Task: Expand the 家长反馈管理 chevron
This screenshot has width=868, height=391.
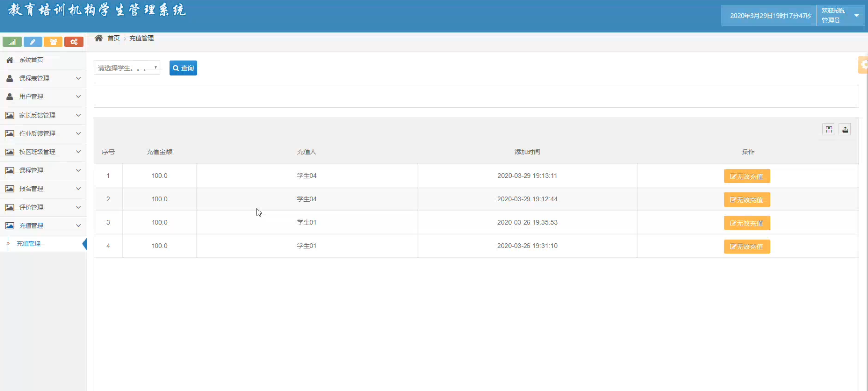Action: click(78, 115)
